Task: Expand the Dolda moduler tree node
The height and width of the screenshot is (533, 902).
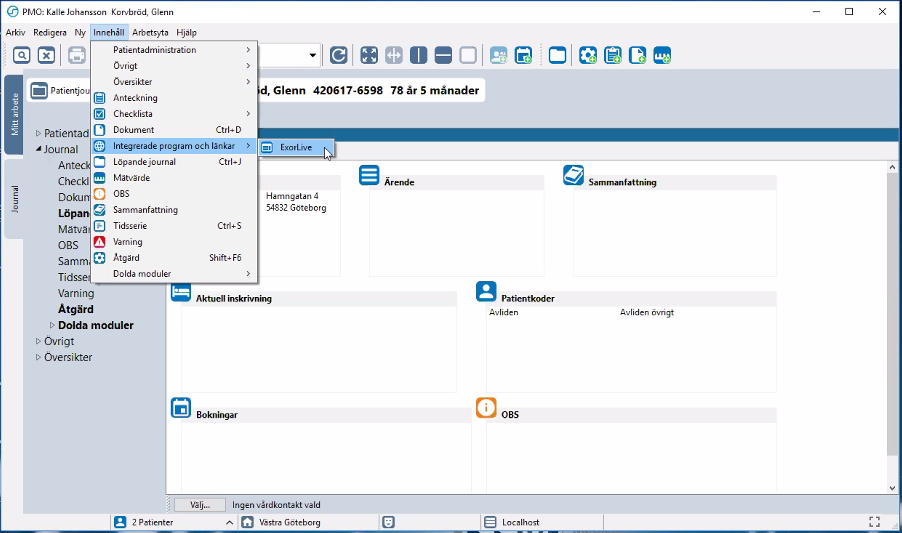Action: click(53, 326)
